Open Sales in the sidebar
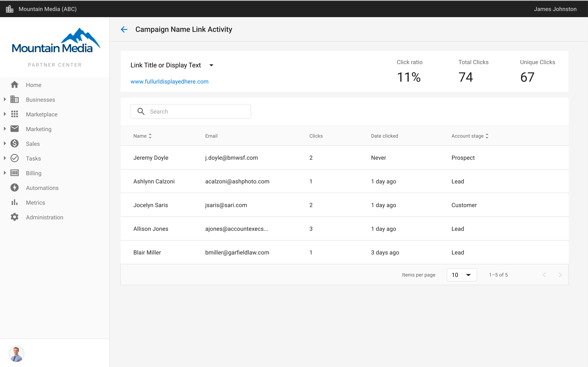The height and width of the screenshot is (367, 588). pyautogui.click(x=33, y=144)
